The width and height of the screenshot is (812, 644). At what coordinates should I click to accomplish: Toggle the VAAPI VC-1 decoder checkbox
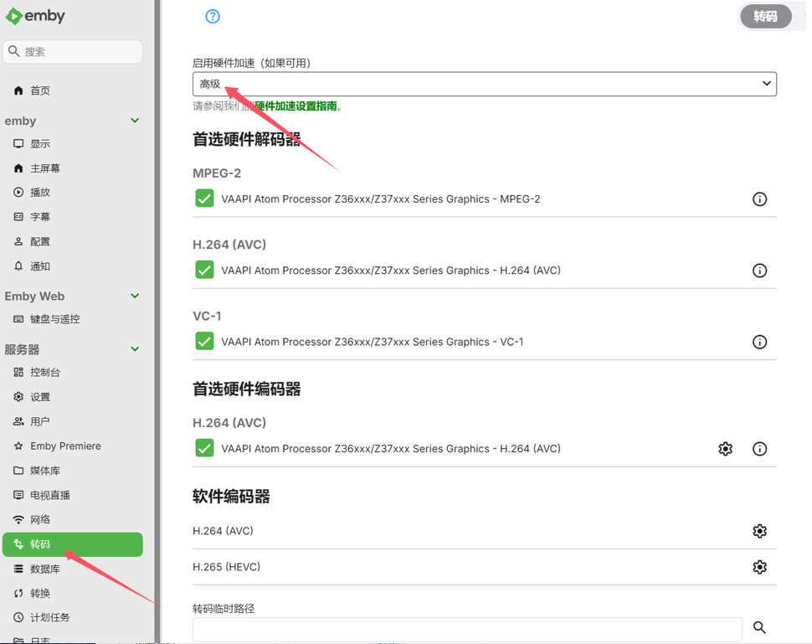click(204, 342)
